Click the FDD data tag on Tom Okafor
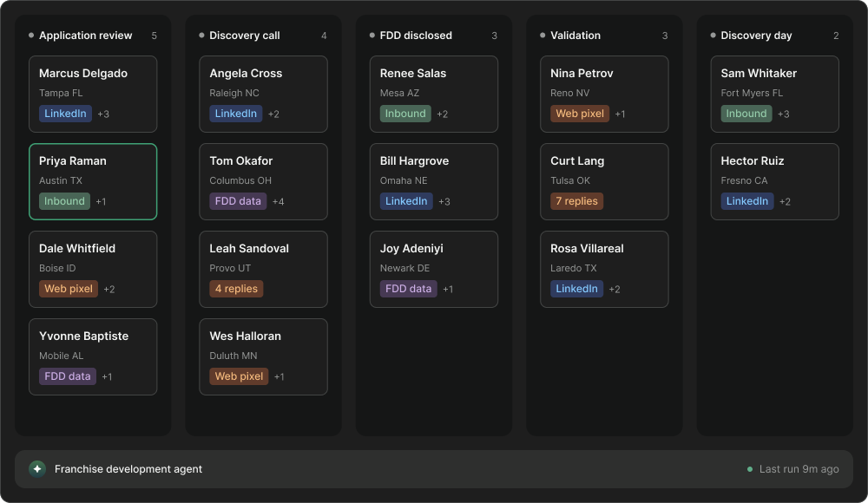The height and width of the screenshot is (503, 868). pos(238,201)
